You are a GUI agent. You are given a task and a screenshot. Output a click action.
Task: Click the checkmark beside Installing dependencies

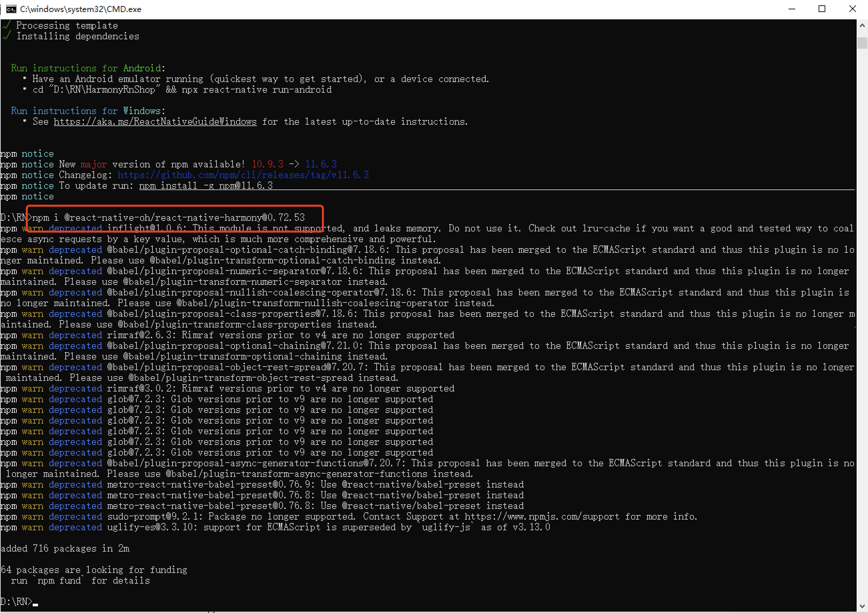tap(6, 36)
